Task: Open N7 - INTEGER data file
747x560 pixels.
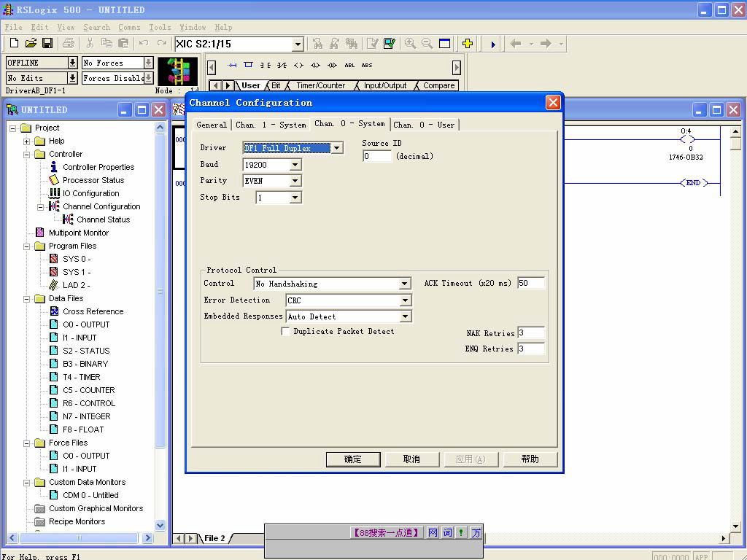Action: (x=86, y=416)
